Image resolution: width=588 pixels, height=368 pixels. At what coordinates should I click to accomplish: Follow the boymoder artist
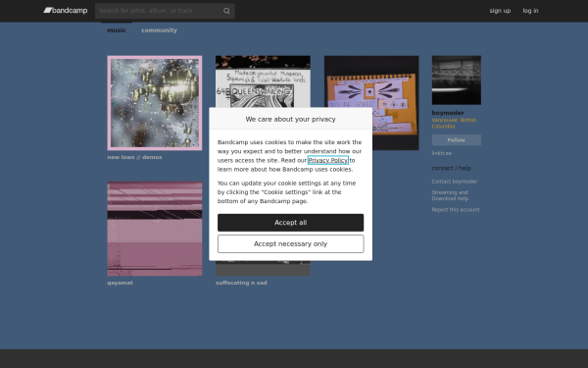(x=457, y=140)
